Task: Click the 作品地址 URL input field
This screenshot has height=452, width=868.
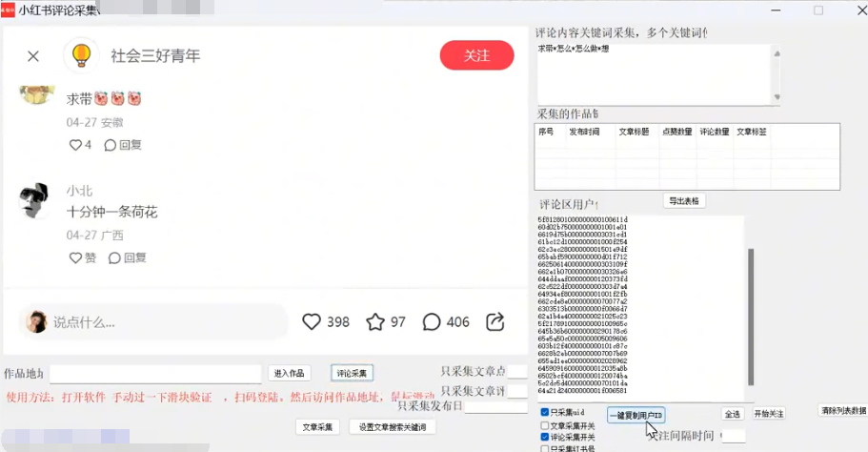Action: pos(155,374)
